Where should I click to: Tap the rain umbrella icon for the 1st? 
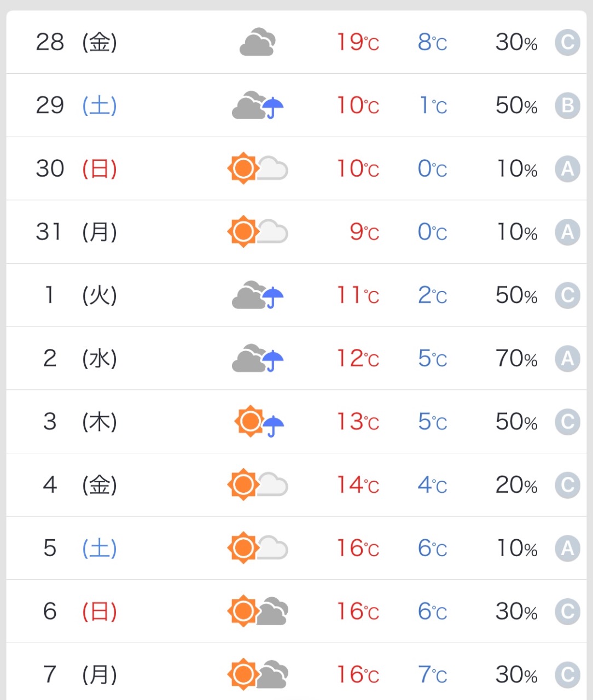(272, 297)
